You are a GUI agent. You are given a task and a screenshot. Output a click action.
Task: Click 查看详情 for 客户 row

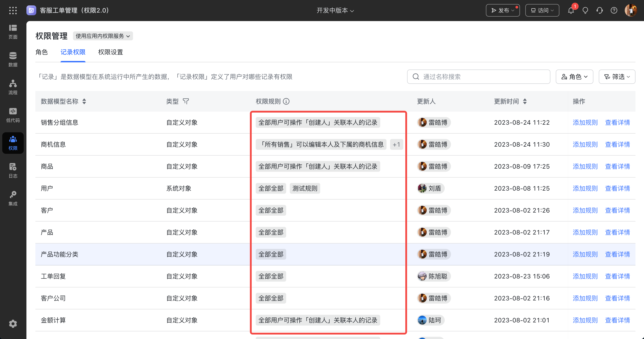[617, 210]
